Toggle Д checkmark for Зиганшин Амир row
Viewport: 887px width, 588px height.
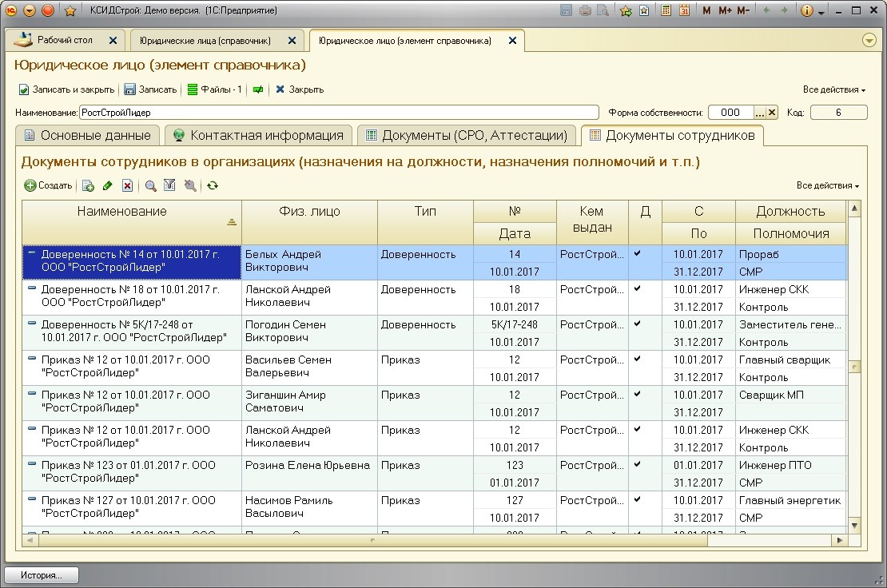637,395
